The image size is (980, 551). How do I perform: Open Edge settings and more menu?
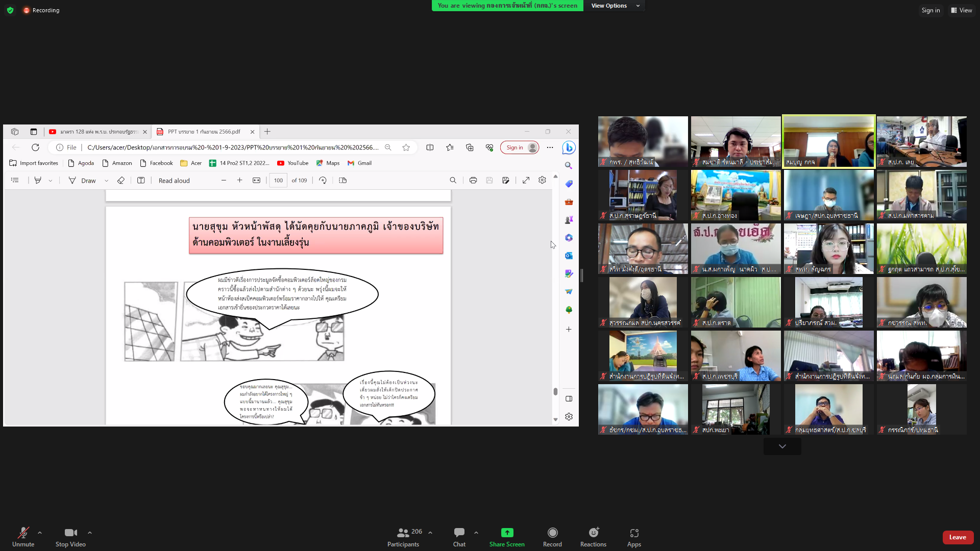coord(550,147)
